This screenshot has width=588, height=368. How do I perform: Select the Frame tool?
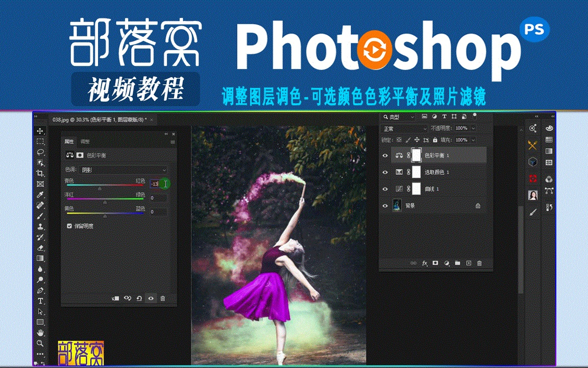pyautogui.click(x=40, y=184)
